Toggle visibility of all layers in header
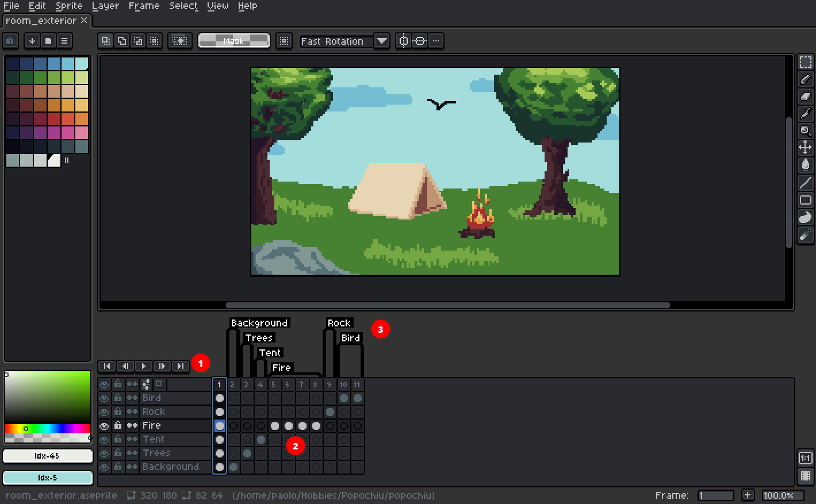The height and width of the screenshot is (504, 816). tap(104, 384)
